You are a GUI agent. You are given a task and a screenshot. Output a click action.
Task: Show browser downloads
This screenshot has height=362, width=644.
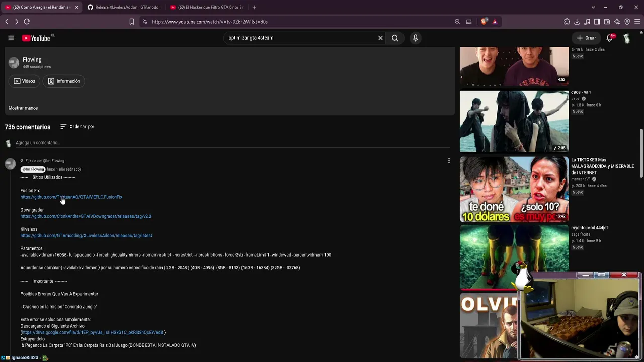pos(577,22)
